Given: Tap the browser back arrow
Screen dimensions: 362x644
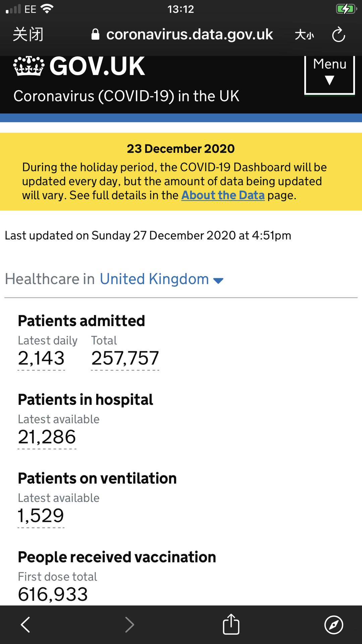Looking at the screenshot, I should (x=25, y=625).
